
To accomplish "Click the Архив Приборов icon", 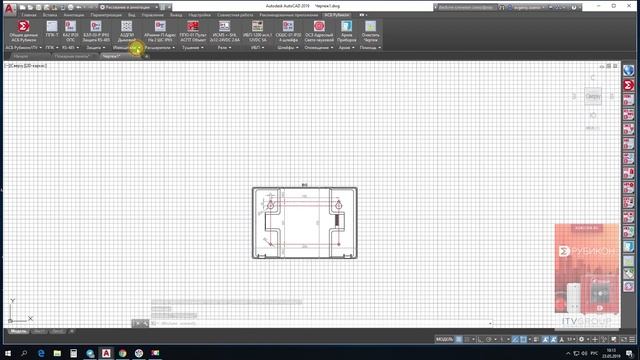I will (x=347, y=27).
